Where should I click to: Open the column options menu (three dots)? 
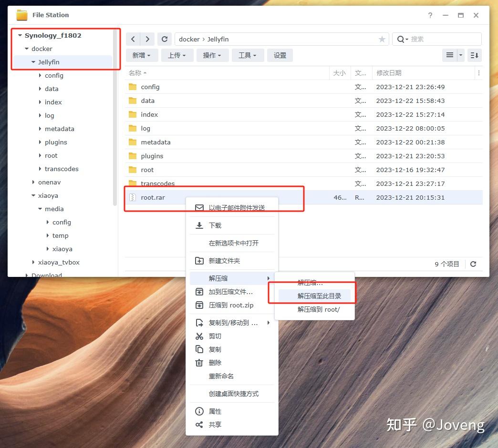(478, 73)
